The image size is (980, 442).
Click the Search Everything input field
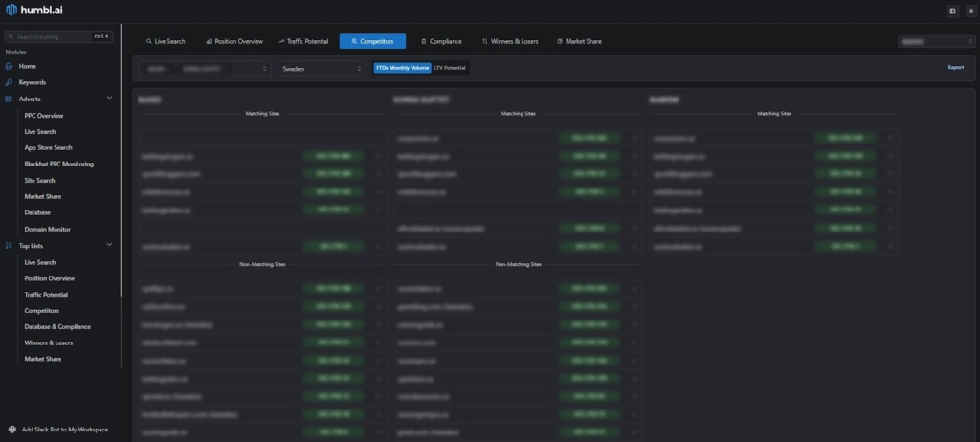click(x=53, y=36)
